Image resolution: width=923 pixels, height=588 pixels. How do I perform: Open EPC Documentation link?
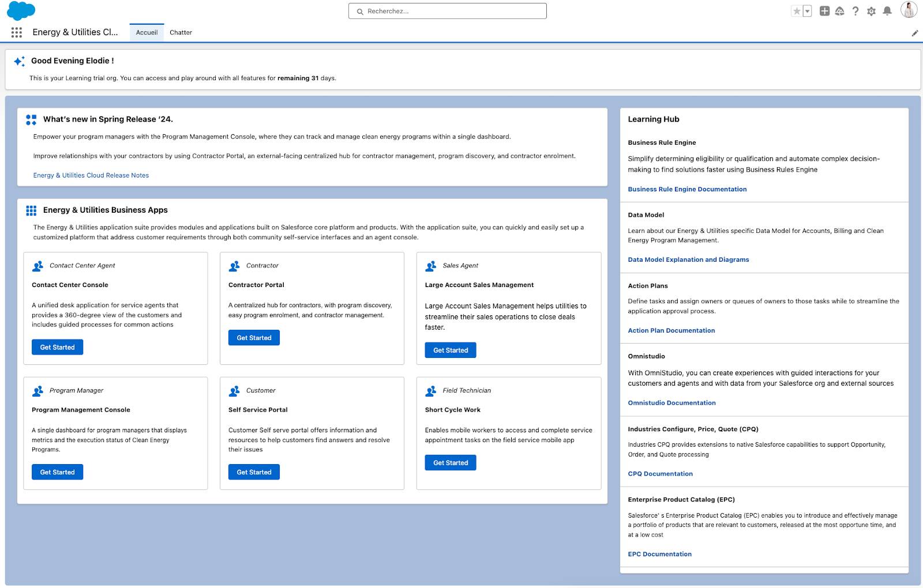coord(660,554)
